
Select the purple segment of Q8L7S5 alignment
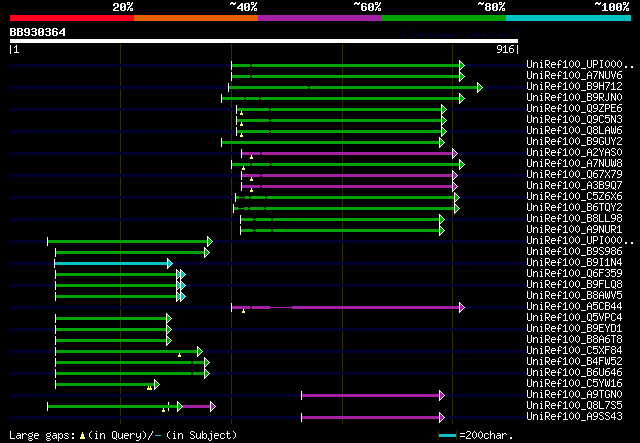[196, 407]
